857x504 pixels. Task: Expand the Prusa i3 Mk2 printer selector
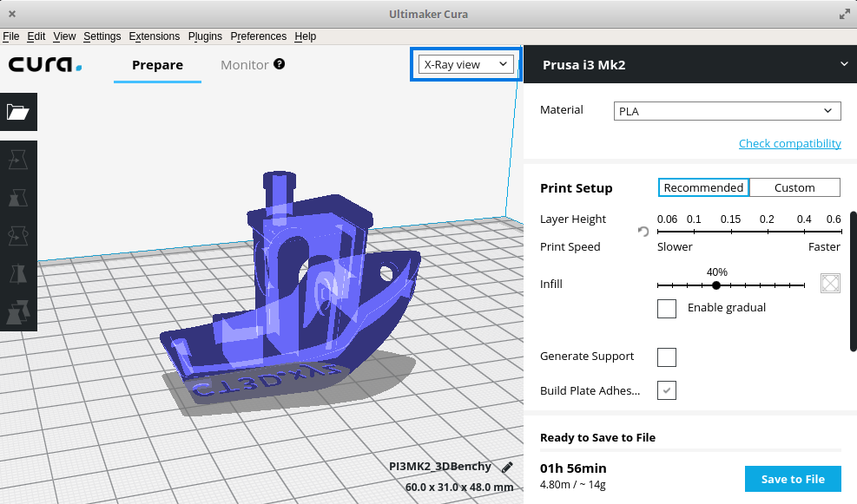coord(690,64)
